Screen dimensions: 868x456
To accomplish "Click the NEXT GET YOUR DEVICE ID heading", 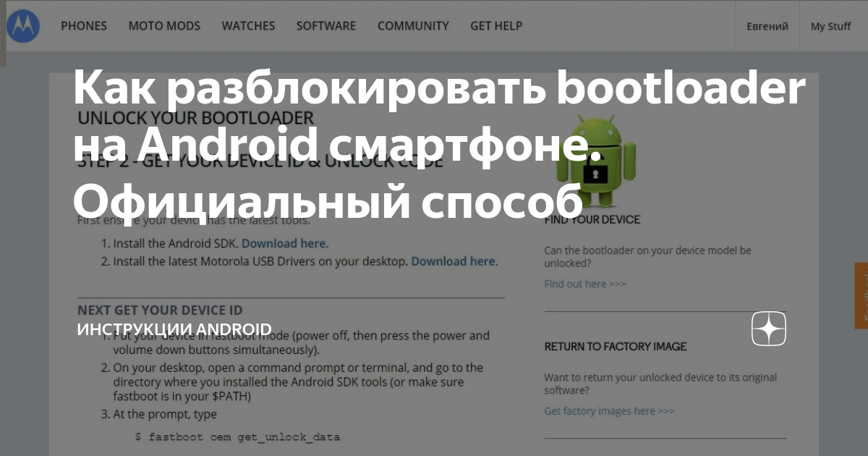I will (160, 311).
